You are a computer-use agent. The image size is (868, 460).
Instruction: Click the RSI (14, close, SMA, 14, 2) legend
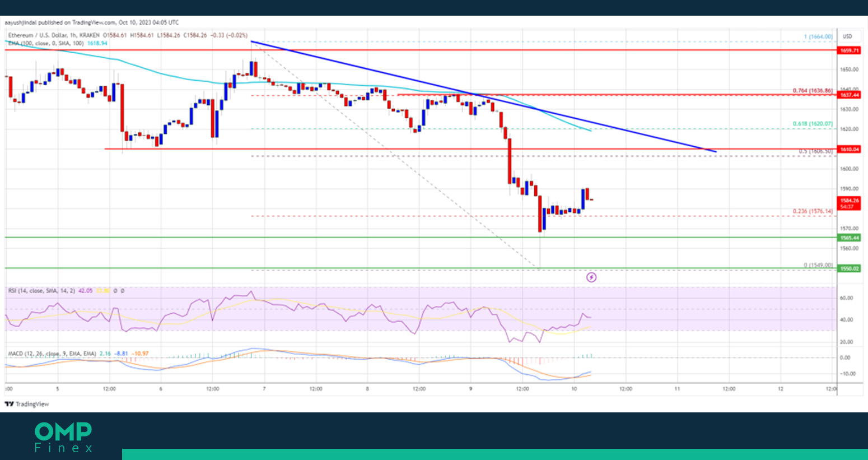[41, 291]
